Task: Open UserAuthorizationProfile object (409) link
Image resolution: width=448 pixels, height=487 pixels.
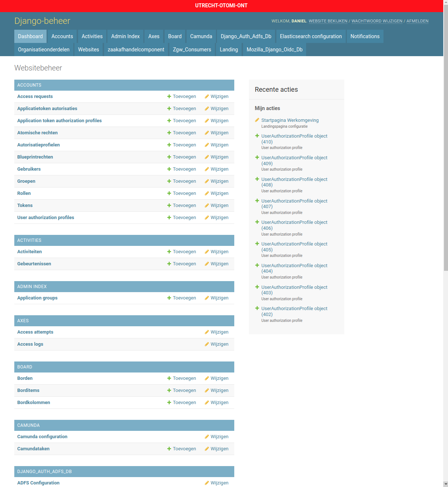Action: [294, 161]
